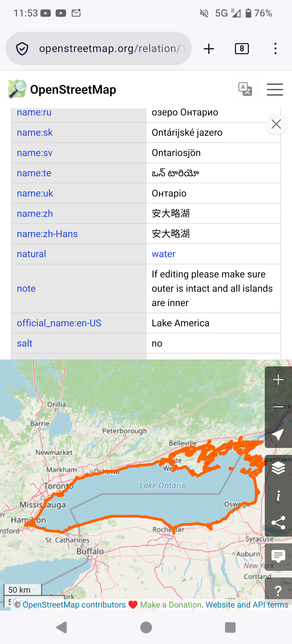Viewport: 292px width, 644px height.
Task: Tap the Toronto label on the map
Action: [59, 486]
